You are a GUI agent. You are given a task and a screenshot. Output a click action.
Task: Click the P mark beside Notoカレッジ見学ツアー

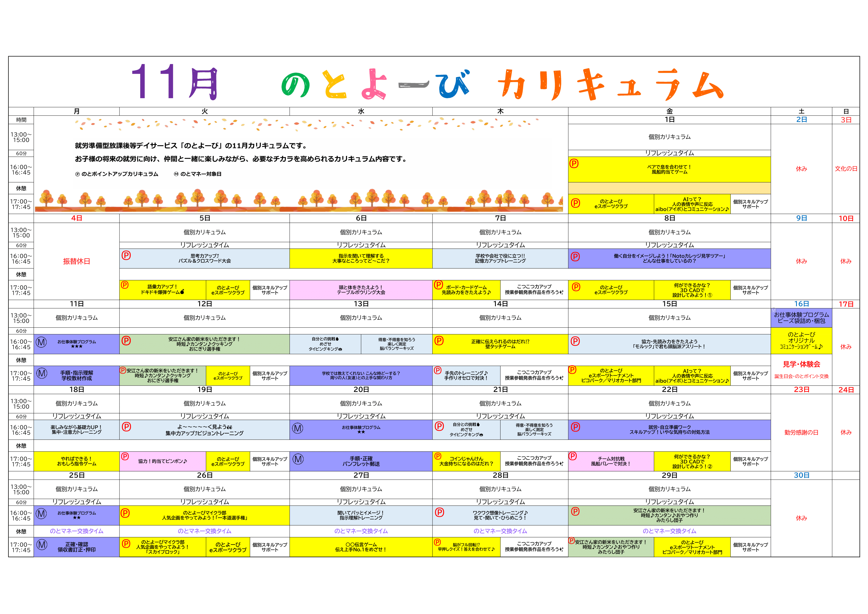(575, 257)
